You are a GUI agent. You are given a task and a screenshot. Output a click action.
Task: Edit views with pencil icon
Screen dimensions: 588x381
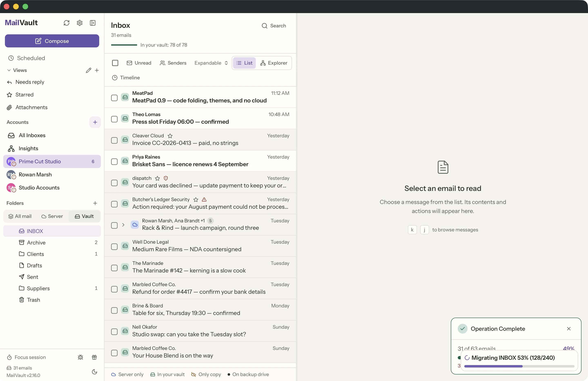coord(88,70)
